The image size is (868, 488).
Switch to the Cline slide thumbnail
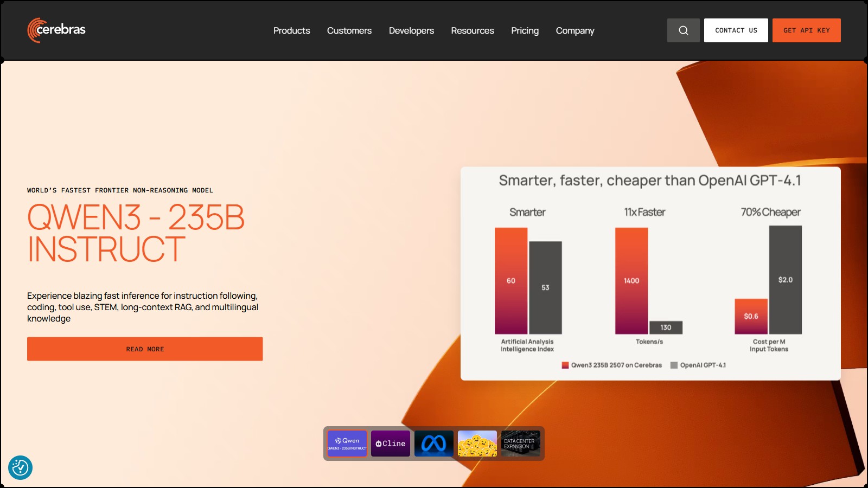point(391,444)
